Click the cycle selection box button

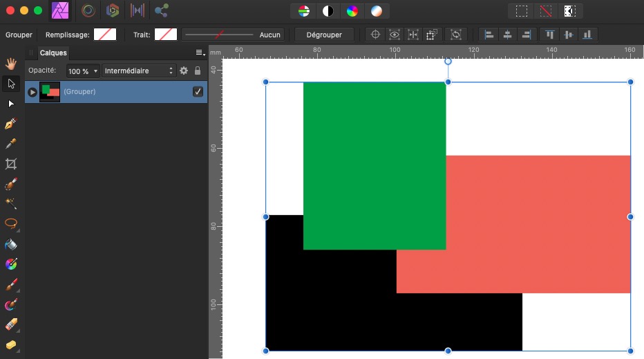coord(456,35)
